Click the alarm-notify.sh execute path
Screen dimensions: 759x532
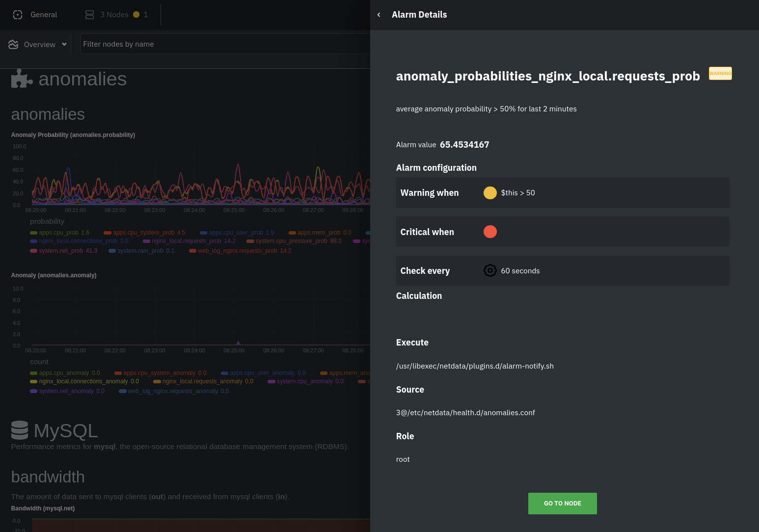[475, 366]
